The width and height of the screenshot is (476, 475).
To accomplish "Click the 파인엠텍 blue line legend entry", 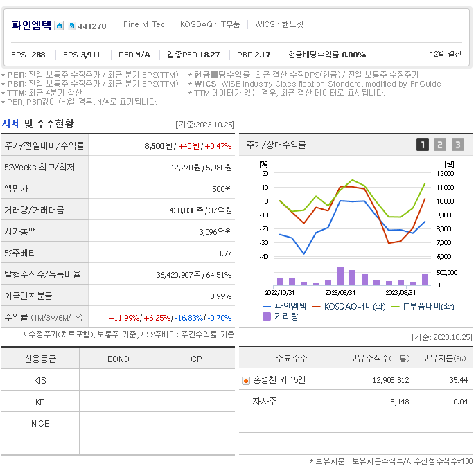I will tap(285, 306).
